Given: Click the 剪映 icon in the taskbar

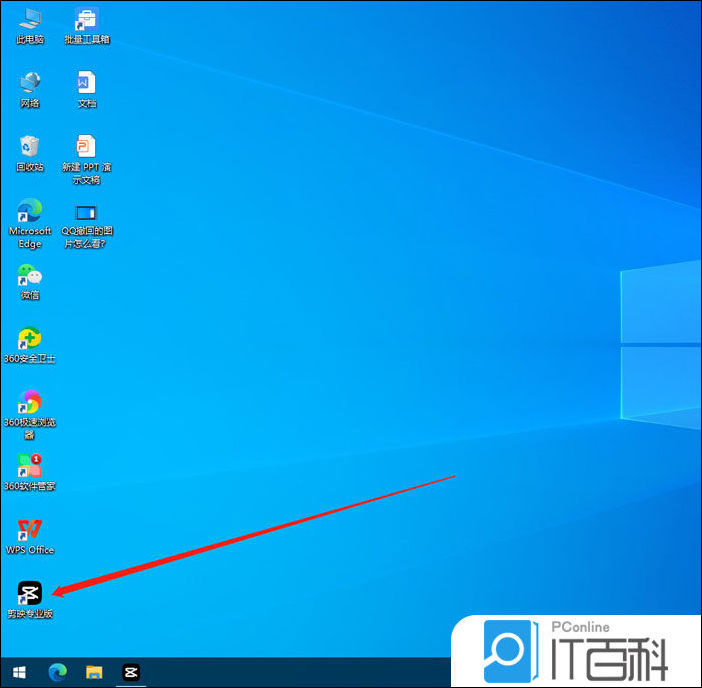Looking at the screenshot, I should [130, 672].
